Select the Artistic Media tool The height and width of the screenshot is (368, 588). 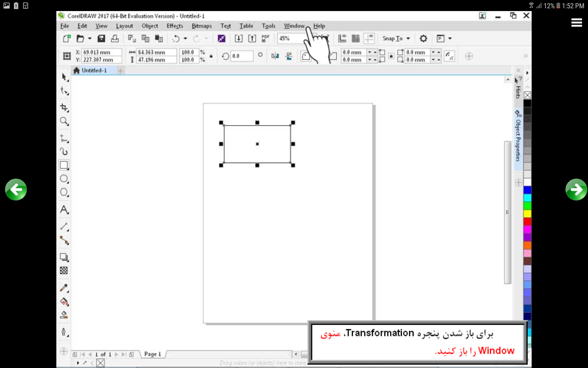pos(64,151)
